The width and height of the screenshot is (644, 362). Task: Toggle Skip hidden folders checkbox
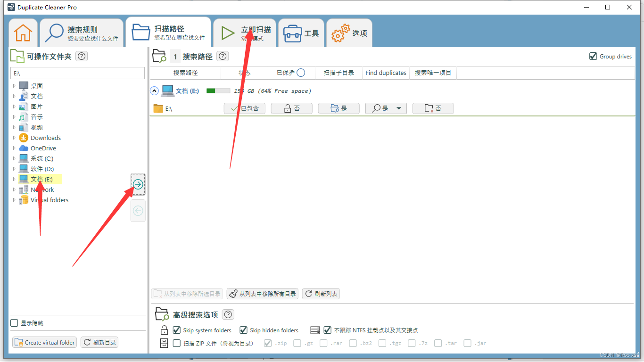pyautogui.click(x=244, y=330)
